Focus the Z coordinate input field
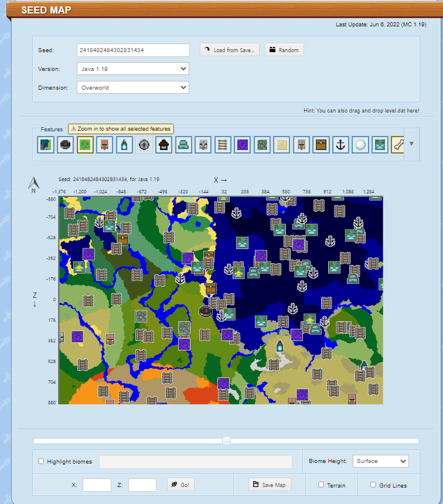The image size is (443, 504). tap(142, 485)
